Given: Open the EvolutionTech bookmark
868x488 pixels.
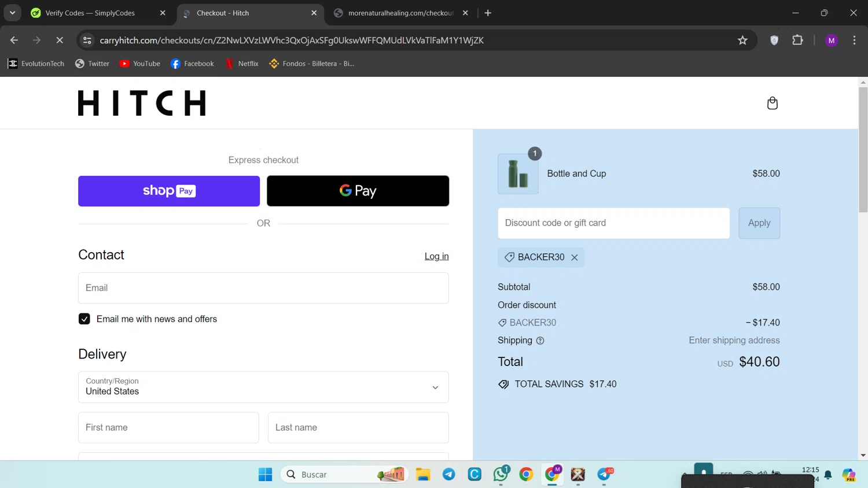Looking at the screenshot, I should tap(36, 64).
